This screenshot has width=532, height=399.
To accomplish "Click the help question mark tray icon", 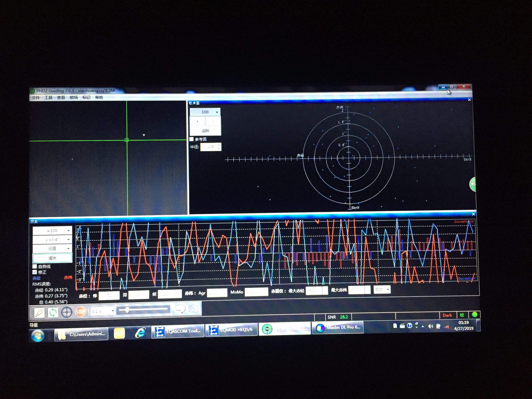I will click(x=410, y=326).
